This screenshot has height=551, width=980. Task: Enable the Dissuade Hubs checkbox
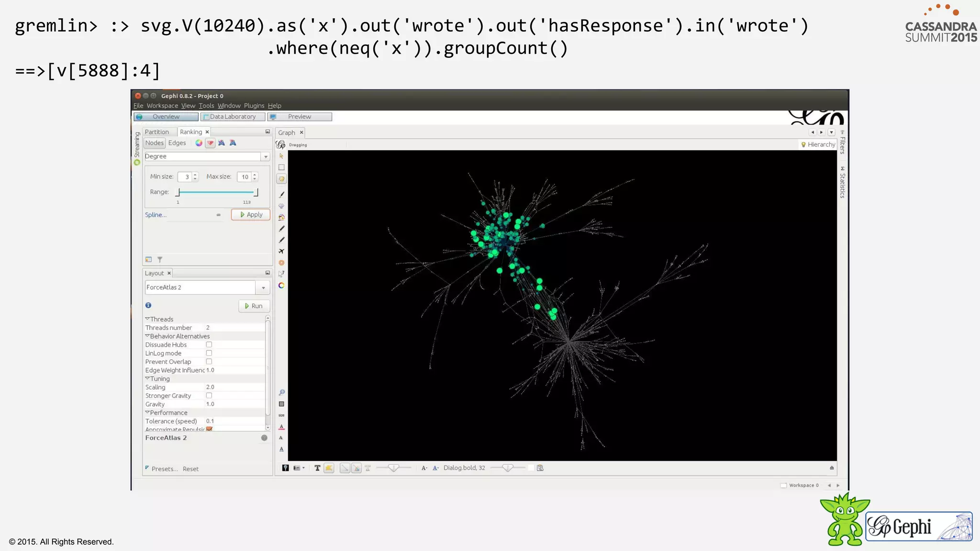(209, 344)
